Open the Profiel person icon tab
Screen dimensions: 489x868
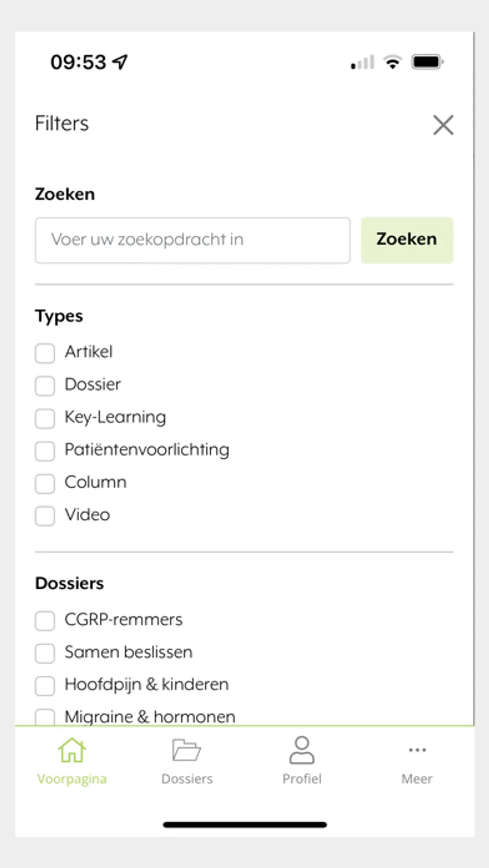(302, 750)
